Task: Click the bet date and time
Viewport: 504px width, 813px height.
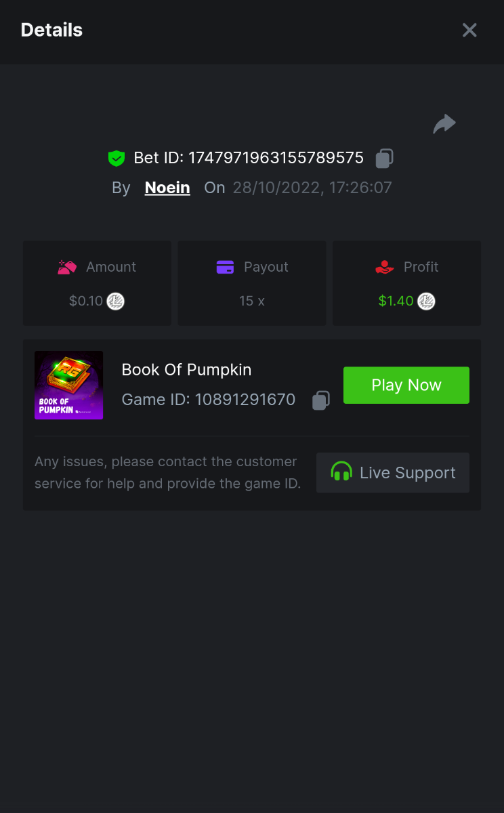Action: [x=312, y=188]
